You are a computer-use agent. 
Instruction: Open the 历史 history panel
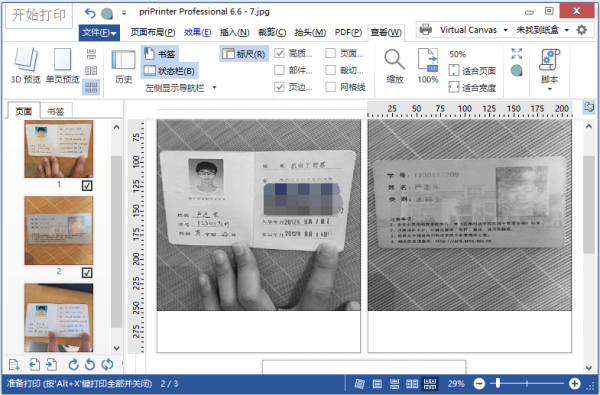pyautogui.click(x=123, y=67)
